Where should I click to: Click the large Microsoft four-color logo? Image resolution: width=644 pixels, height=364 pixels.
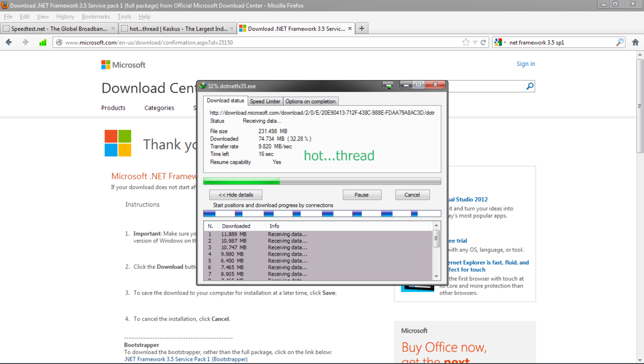(118, 143)
